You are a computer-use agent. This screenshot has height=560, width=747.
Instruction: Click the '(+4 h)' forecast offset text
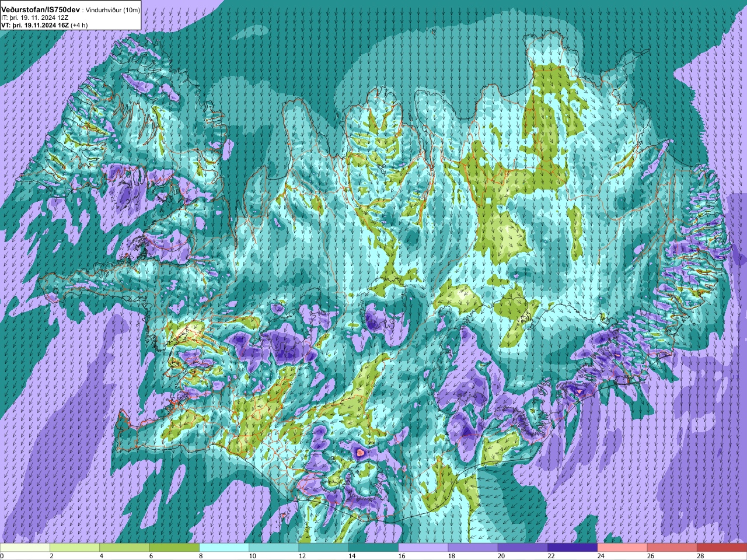(79, 25)
